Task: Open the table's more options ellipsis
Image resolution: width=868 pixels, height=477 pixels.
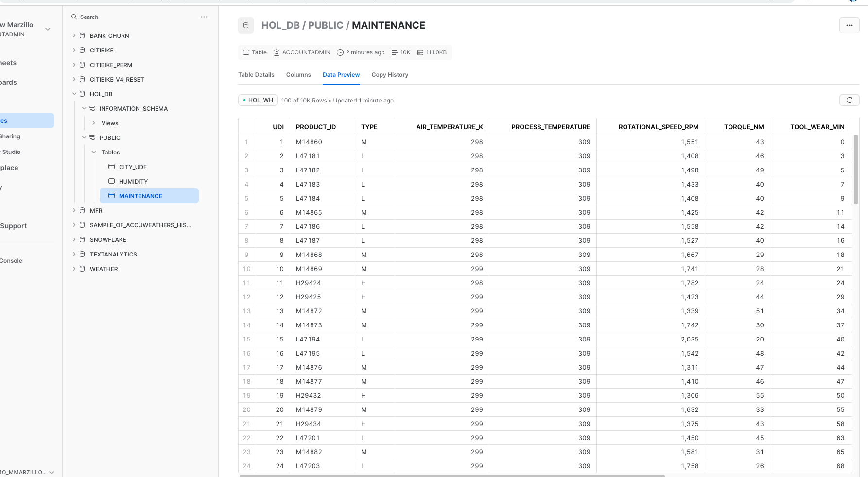Action: (x=849, y=25)
